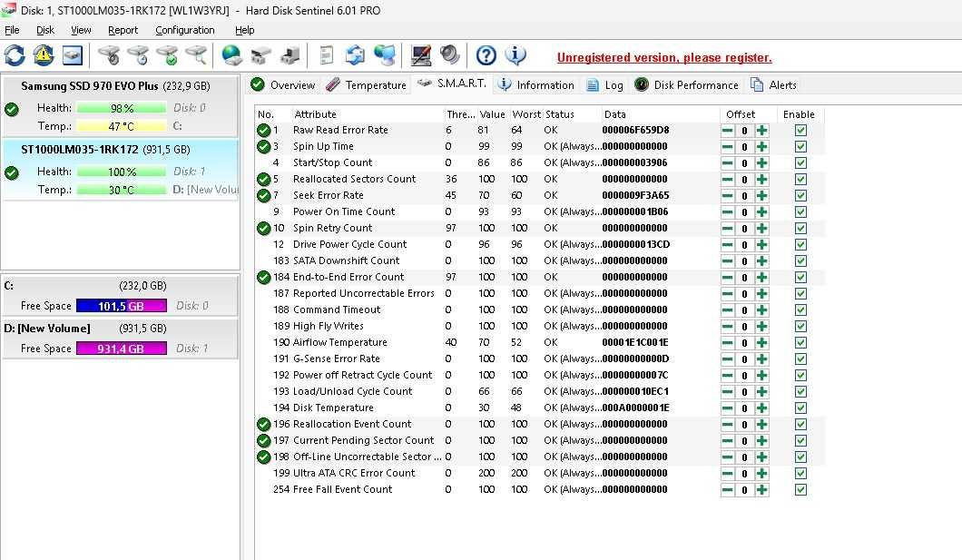Click the green check icon on Raw Read Error Rate
This screenshot has width=962, height=560.
point(264,130)
